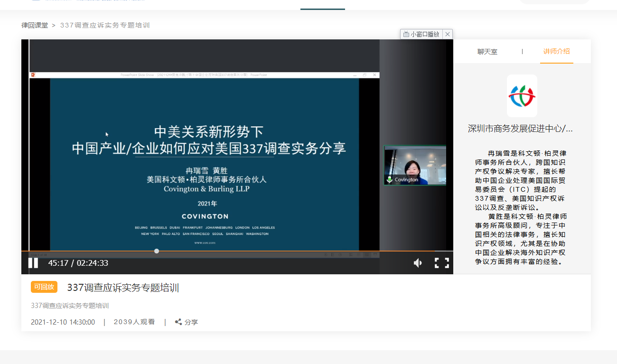Viewport: 617px width, 364px height.
Task: Click the 深圳市商务发展促进中心 organization name
Action: coord(521,129)
